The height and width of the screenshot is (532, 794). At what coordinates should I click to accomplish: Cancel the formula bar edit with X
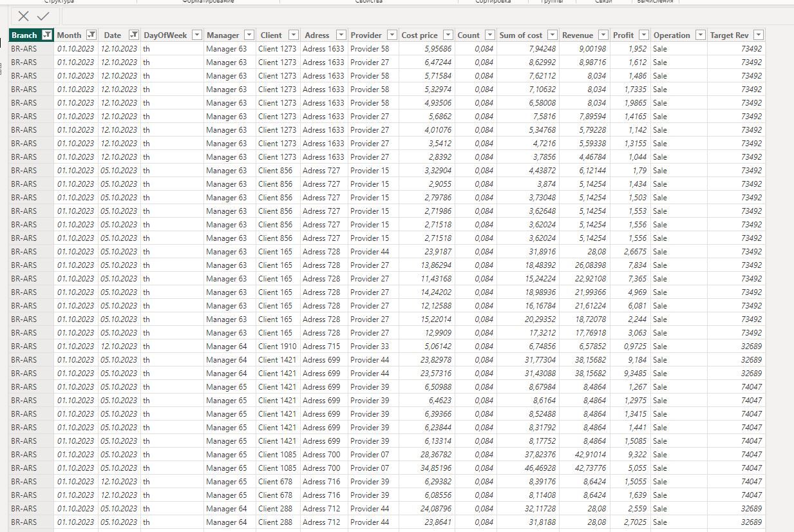(x=24, y=17)
